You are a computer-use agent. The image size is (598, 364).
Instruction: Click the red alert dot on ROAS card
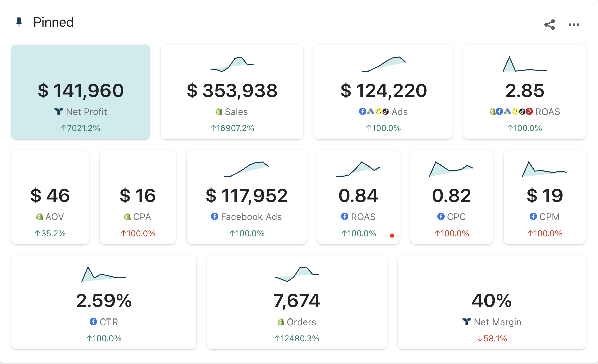pos(392,235)
